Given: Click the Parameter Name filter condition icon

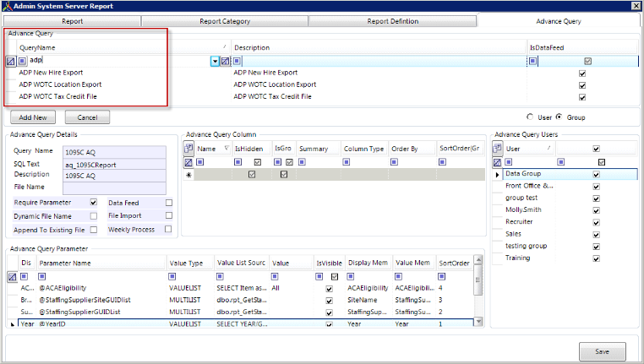Looking at the screenshot, I should point(42,277).
